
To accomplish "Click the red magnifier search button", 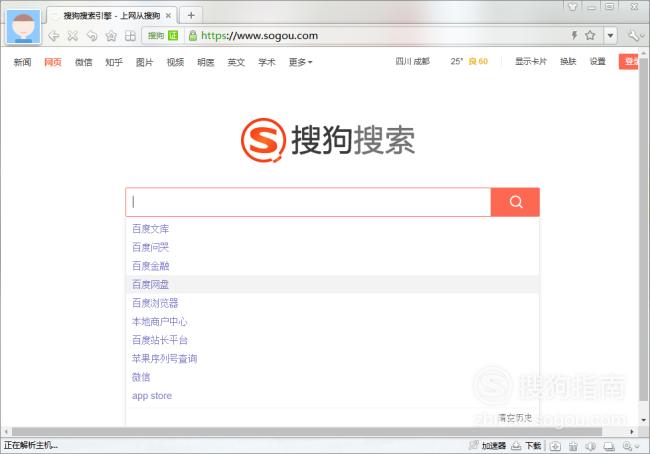I will [x=515, y=202].
